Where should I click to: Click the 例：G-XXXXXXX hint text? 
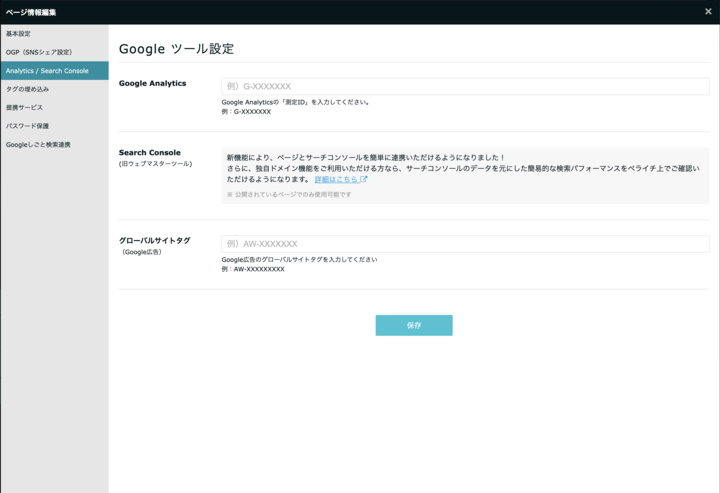[246, 112]
